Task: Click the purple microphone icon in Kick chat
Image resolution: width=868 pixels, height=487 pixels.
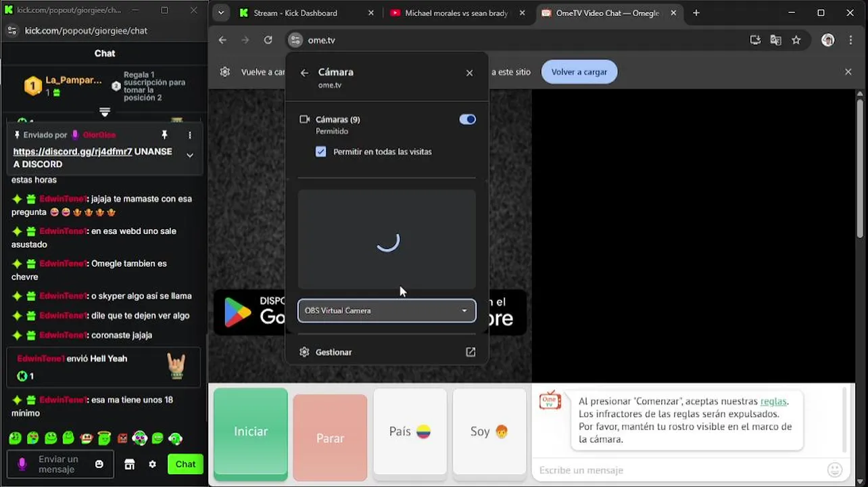Action: 22,464
